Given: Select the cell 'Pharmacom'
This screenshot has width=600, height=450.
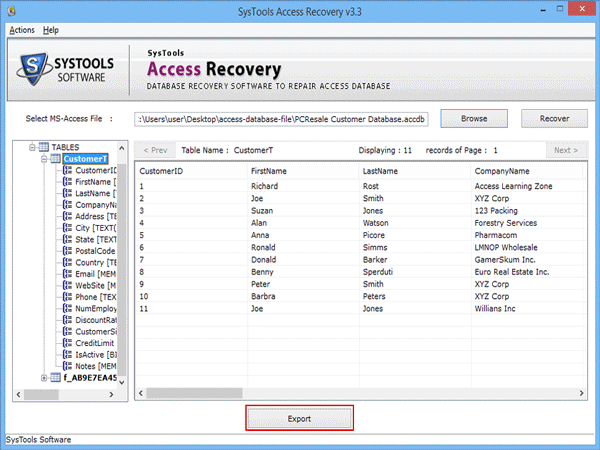Looking at the screenshot, I should tap(496, 235).
